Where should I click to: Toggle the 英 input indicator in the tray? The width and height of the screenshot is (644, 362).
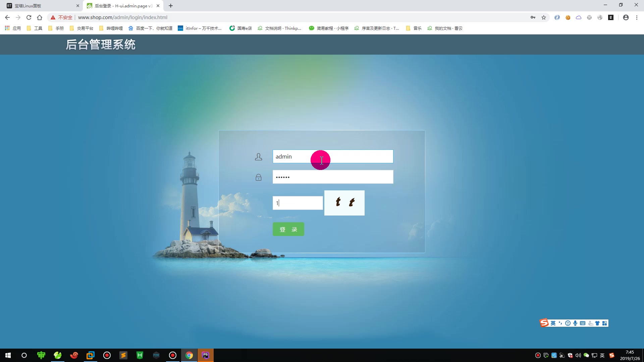[602, 355]
